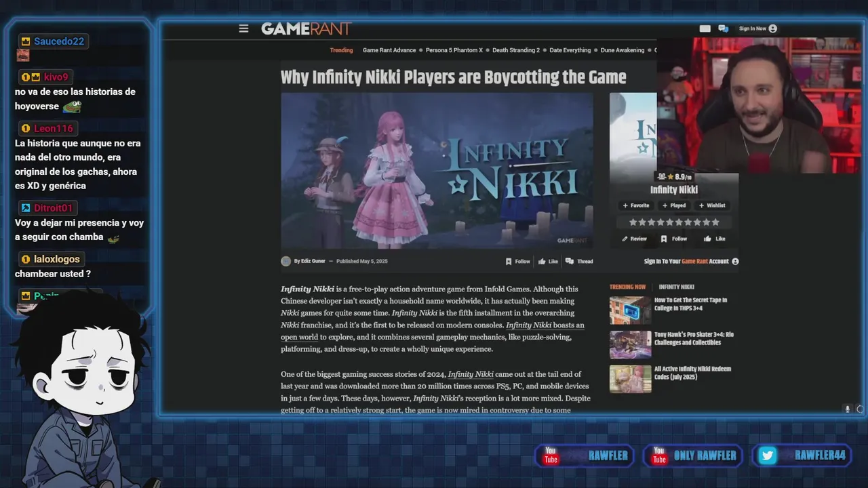
Task: Click the crown badge beside Saucedo22
Action: click(x=26, y=41)
